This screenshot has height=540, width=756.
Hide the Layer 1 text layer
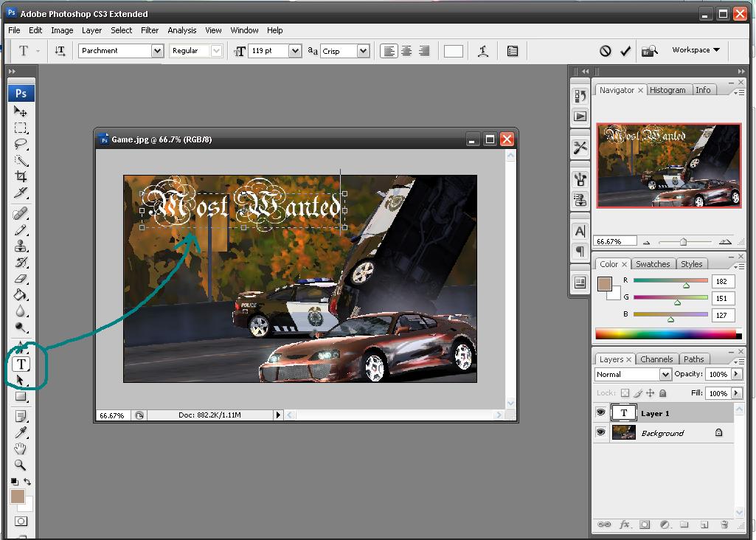click(600, 413)
